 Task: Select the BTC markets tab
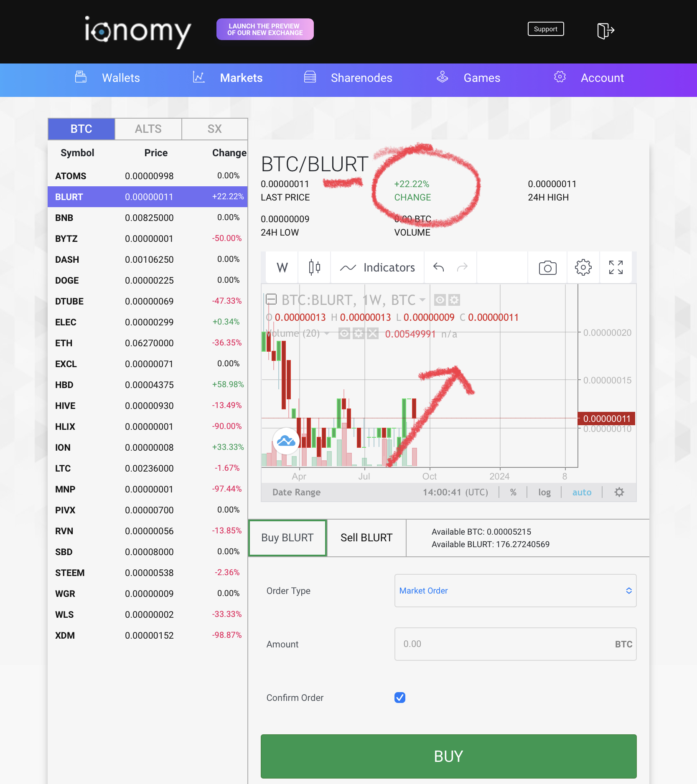pos(81,129)
